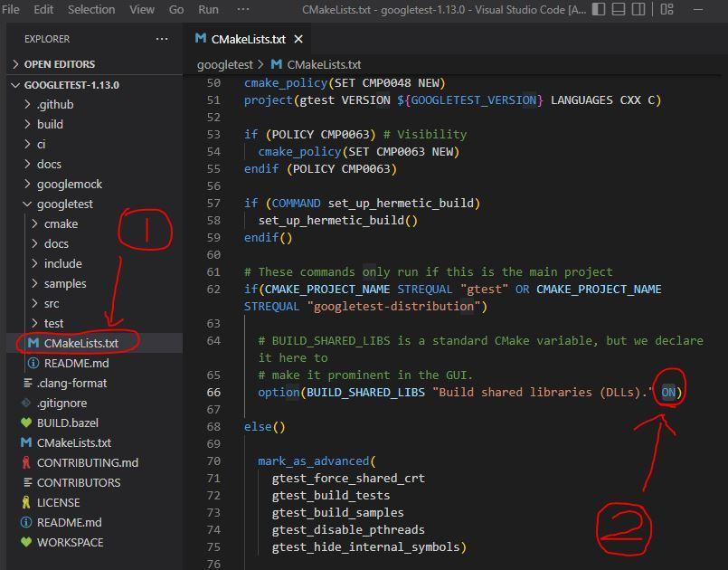This screenshot has width=728, height=570.
Task: Click the LICENSE file key icon
Action: (26, 503)
